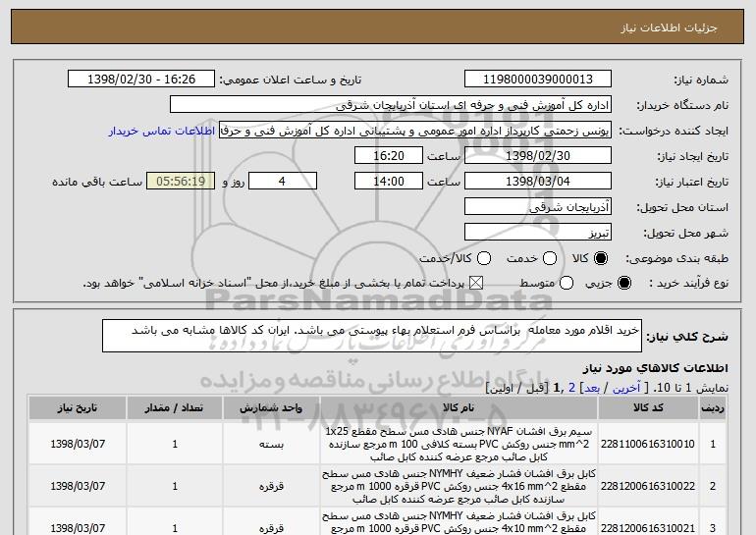Image resolution: width=756 pixels, height=535 pixels.
Task: Click the شهر محل تحویل field تبریز
Action: point(538,233)
